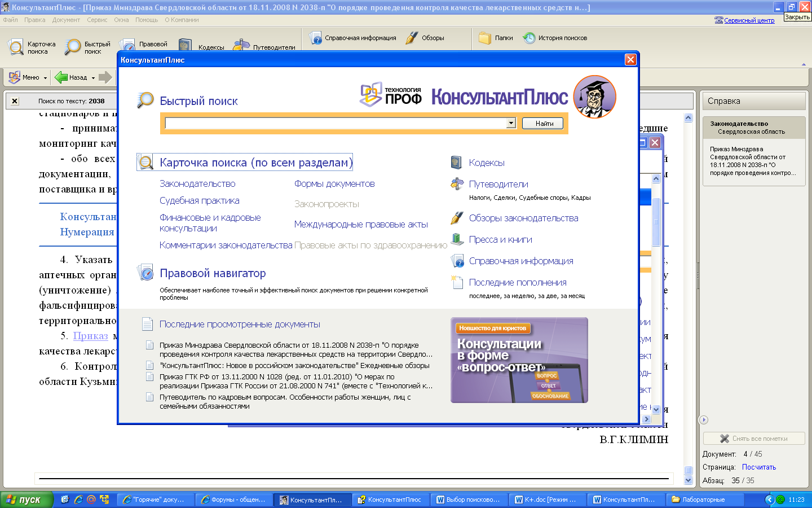Open the Быстрый поиск toolbar icon

pyautogui.click(x=73, y=47)
